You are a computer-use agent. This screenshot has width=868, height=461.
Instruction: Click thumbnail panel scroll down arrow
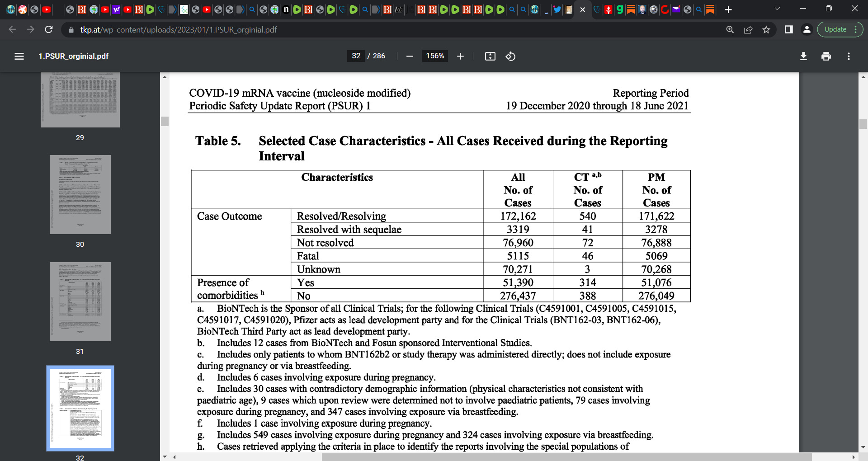tap(165, 457)
